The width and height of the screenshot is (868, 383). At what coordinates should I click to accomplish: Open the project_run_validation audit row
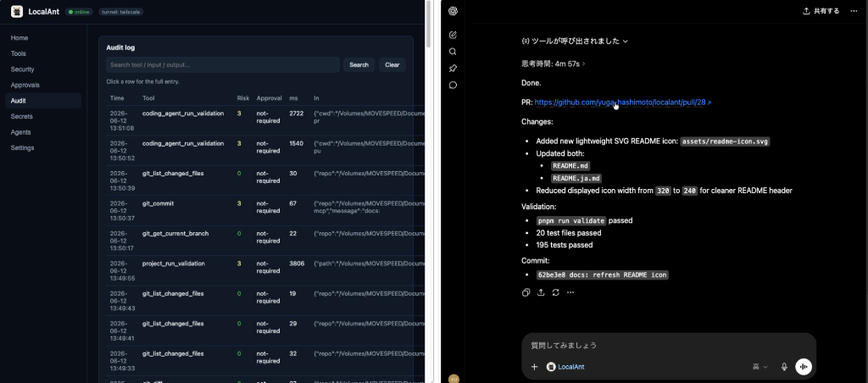coord(265,270)
